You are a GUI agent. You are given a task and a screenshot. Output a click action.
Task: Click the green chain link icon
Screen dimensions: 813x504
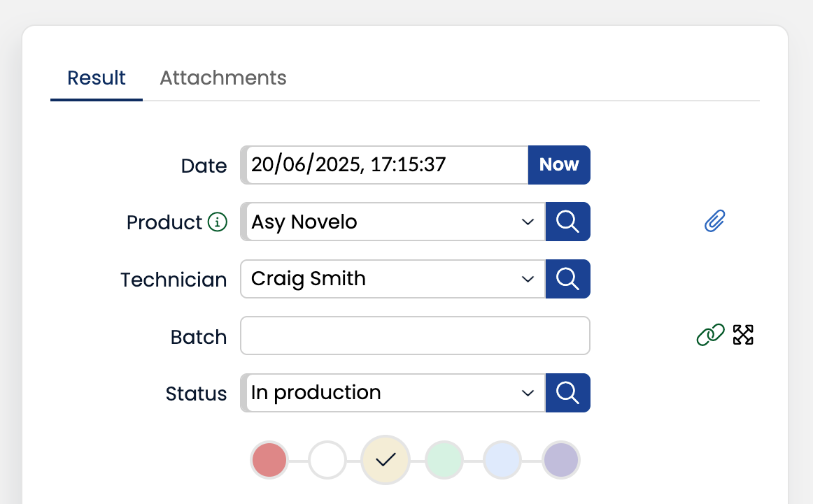coord(710,335)
